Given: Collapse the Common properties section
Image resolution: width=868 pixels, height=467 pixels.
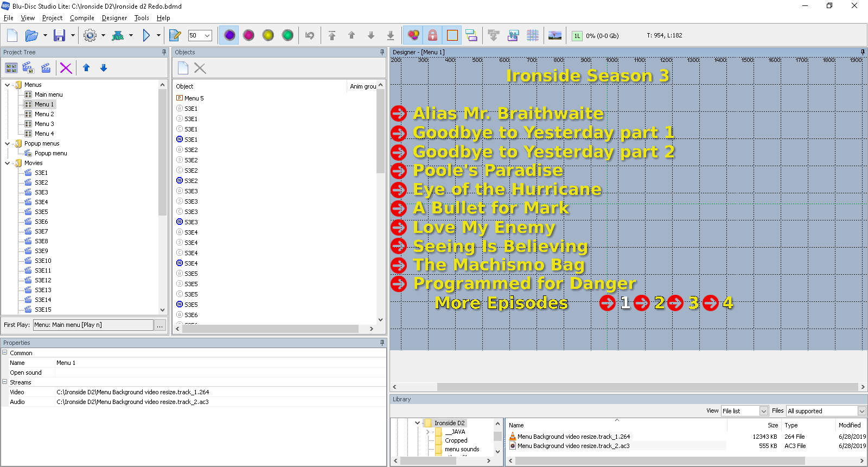Looking at the screenshot, I should point(4,352).
